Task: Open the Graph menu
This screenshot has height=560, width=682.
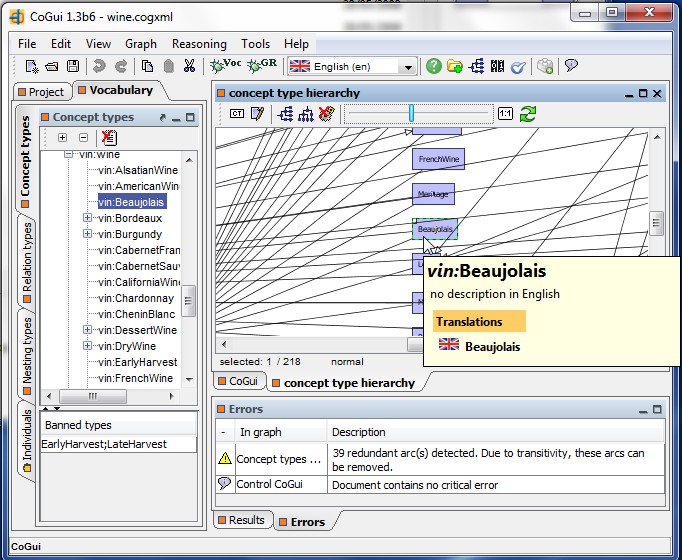Action: (141, 44)
